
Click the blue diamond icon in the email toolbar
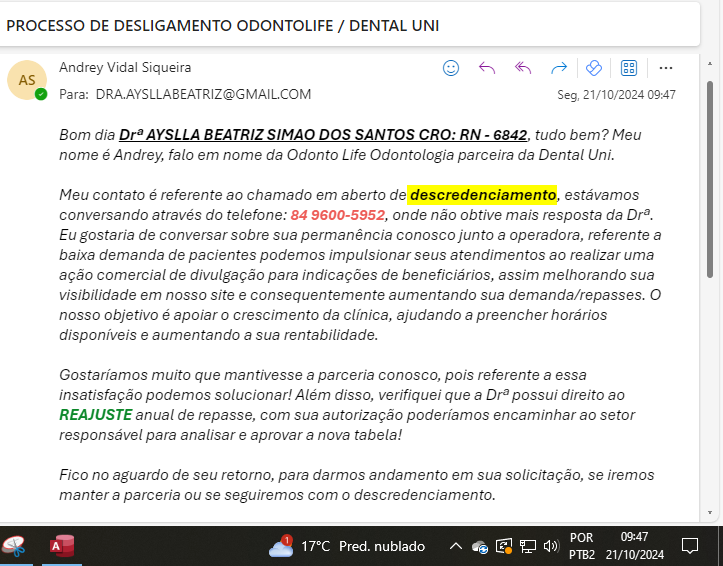click(593, 68)
